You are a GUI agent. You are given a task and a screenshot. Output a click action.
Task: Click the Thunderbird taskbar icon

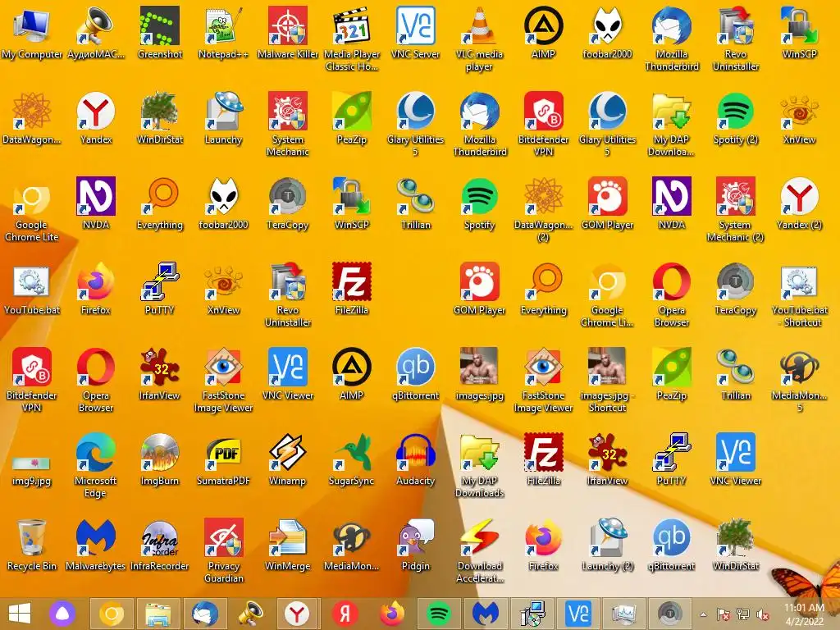click(x=205, y=614)
